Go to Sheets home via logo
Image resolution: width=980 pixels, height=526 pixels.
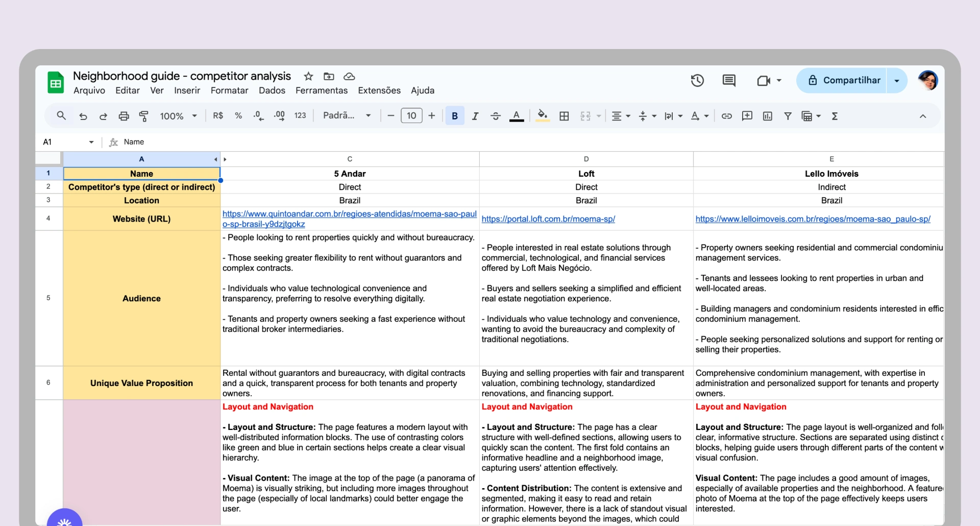click(x=56, y=83)
